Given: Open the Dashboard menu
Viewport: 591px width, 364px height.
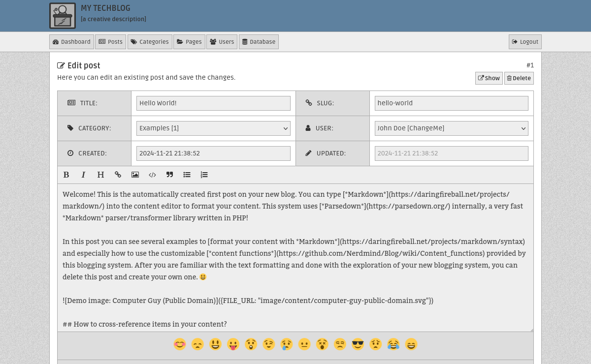Looking at the screenshot, I should (71, 42).
